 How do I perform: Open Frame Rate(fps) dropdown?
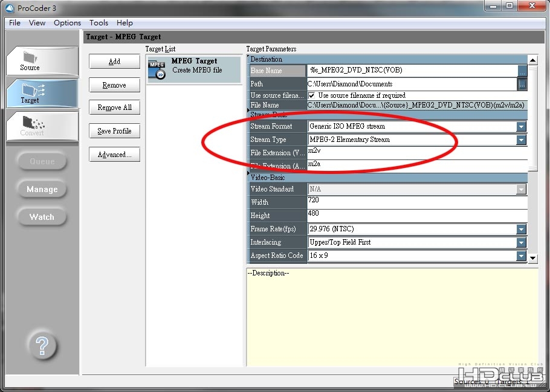point(521,229)
